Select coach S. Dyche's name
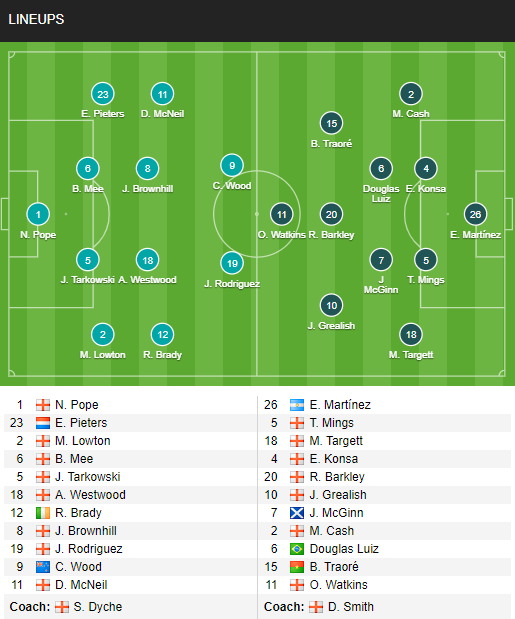Viewport: 515px width, 619px height. coord(97,607)
